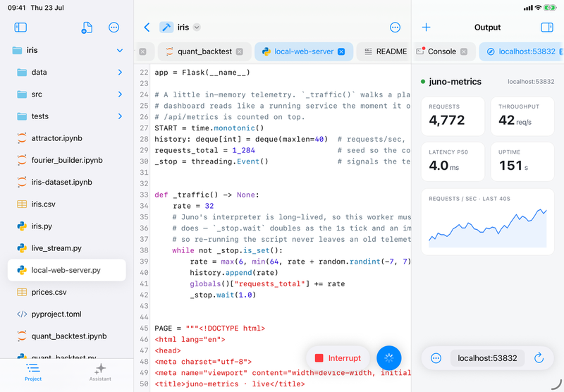
Task: Switch to the Assistant bottom tab
Action: pyautogui.click(x=100, y=372)
